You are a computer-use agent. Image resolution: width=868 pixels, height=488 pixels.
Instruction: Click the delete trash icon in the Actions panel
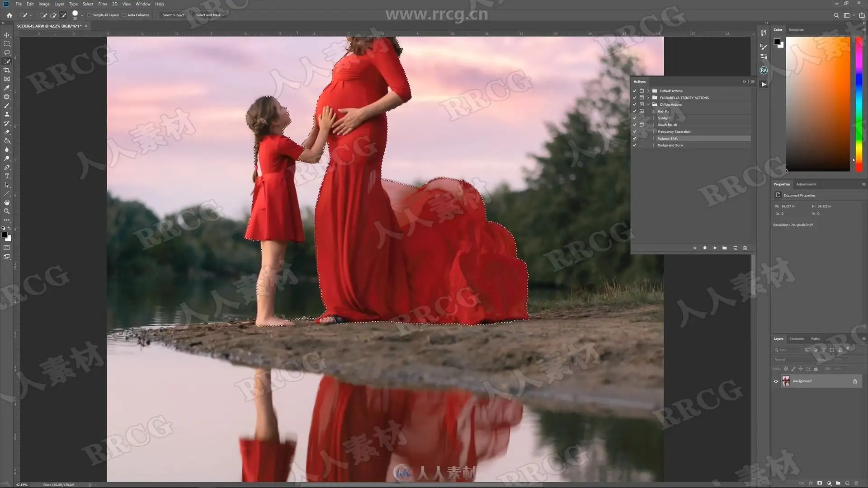[745, 248]
